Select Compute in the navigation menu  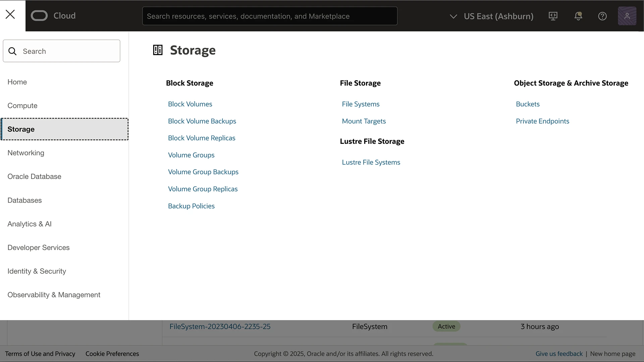click(x=22, y=106)
